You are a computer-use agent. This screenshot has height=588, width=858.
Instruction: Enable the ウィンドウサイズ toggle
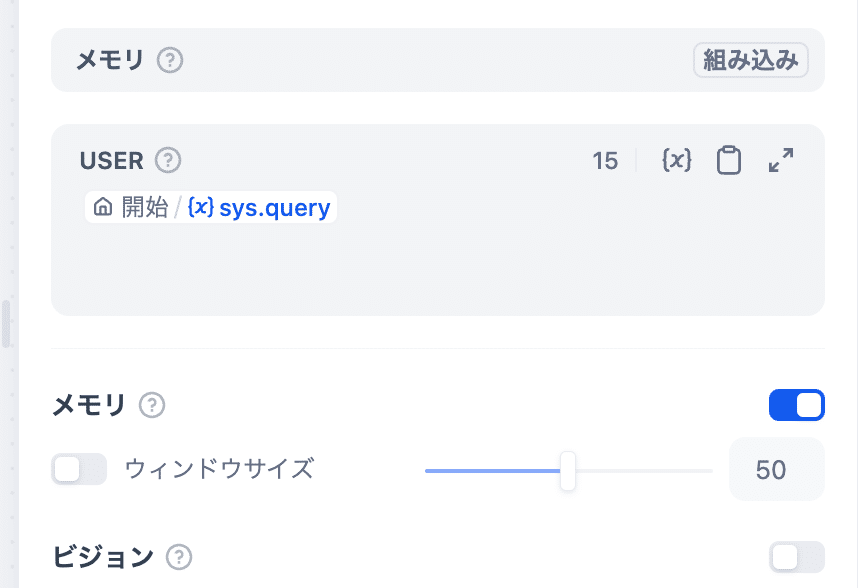tap(79, 468)
